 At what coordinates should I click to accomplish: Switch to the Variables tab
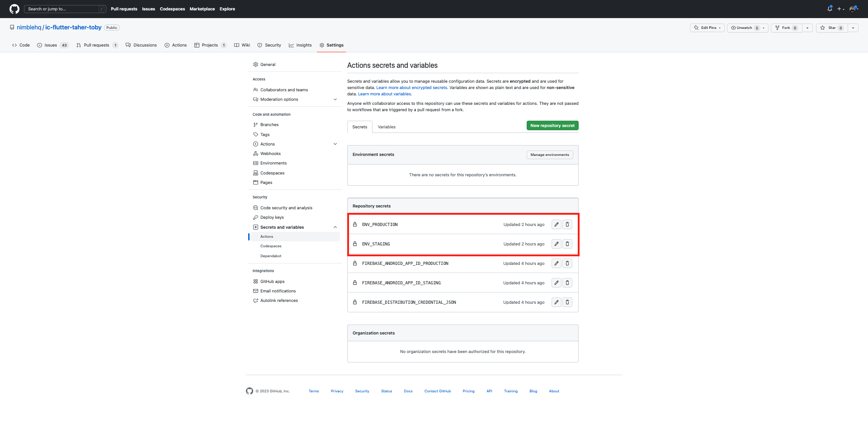point(386,127)
